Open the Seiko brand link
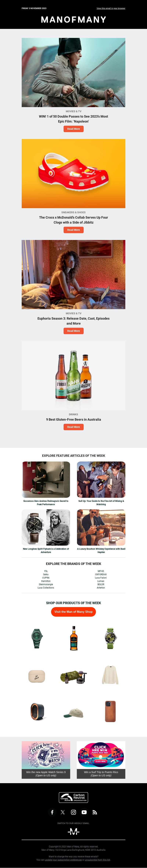This screenshot has width=147, height=868. pos(46,574)
